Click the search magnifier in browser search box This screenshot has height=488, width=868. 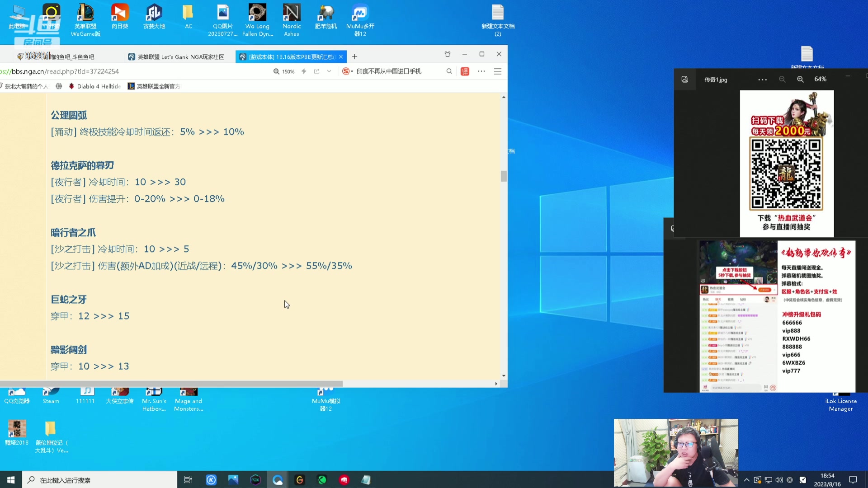[x=449, y=71]
